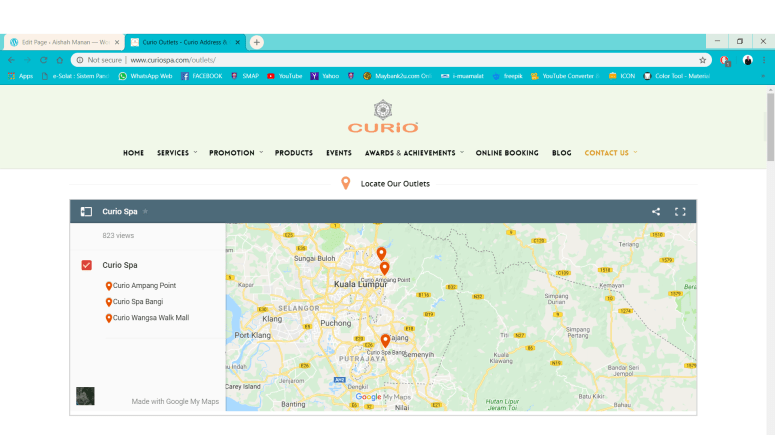Open the Chrome three-dot menu

coord(764,60)
